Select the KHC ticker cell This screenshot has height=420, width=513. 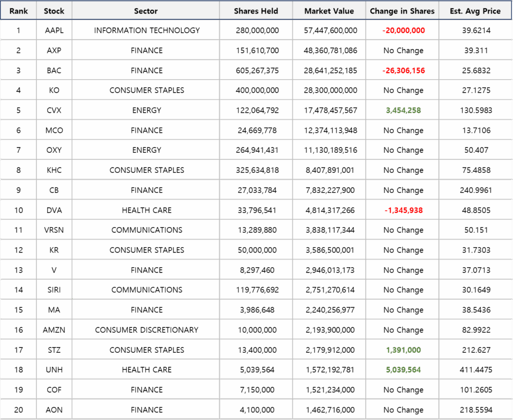click(54, 170)
